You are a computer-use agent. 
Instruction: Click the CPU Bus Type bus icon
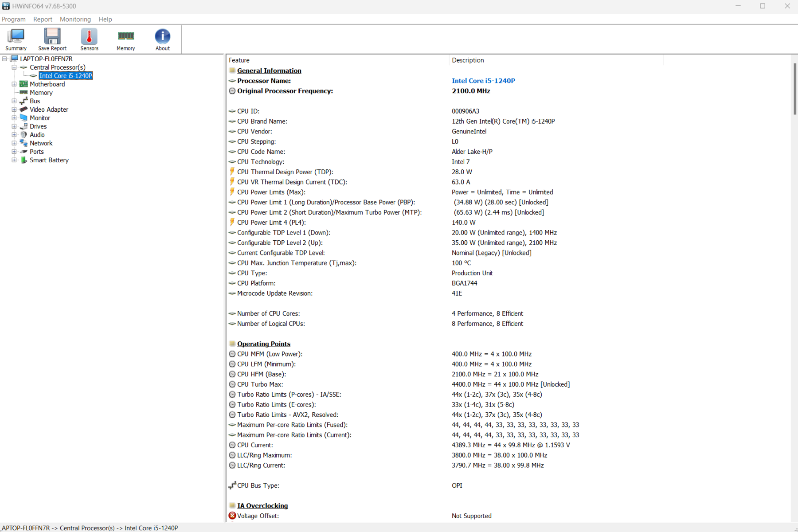(x=232, y=485)
